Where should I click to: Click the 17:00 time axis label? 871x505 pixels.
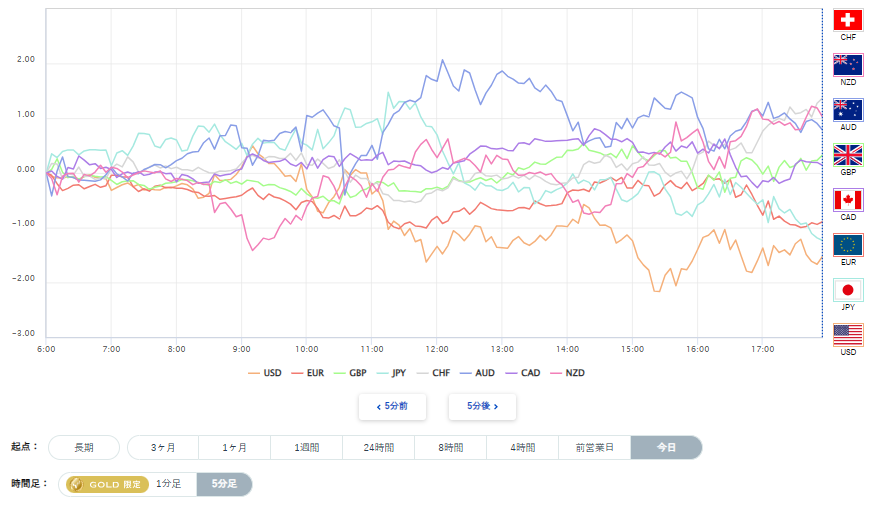763,349
